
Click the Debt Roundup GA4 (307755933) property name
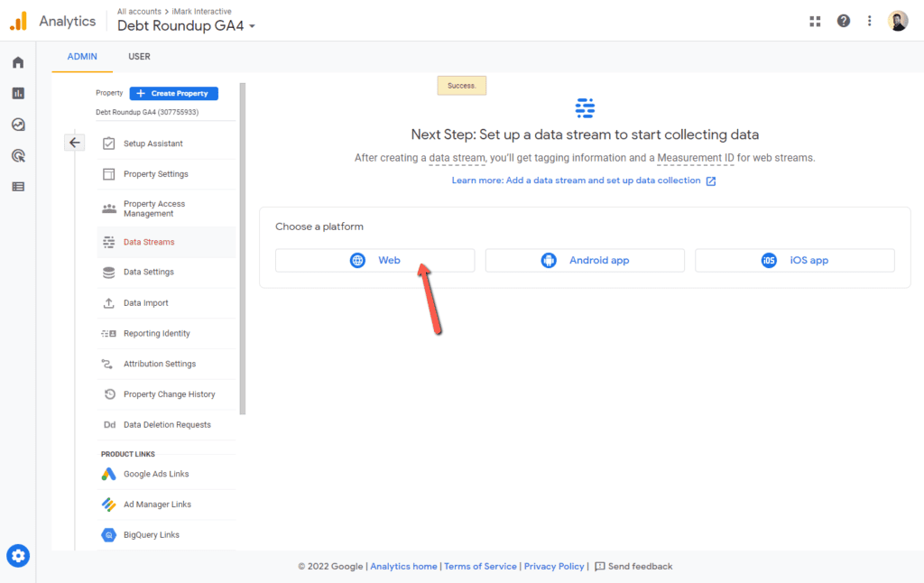[x=147, y=112]
